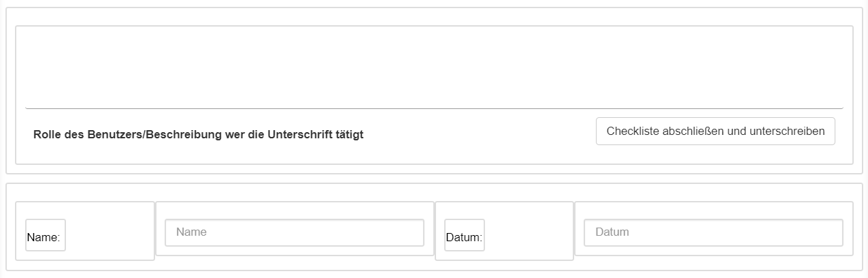Click the 'Name:' label box
Viewport: 868px width, 278px height.
[45, 236]
